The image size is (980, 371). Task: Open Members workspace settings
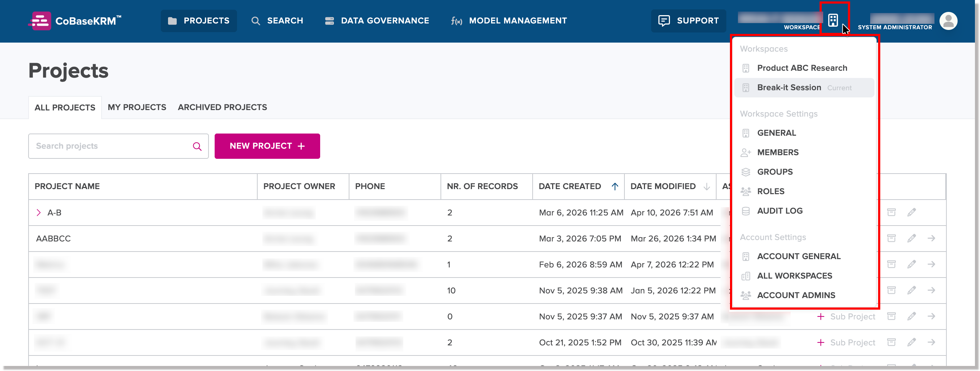(804, 152)
